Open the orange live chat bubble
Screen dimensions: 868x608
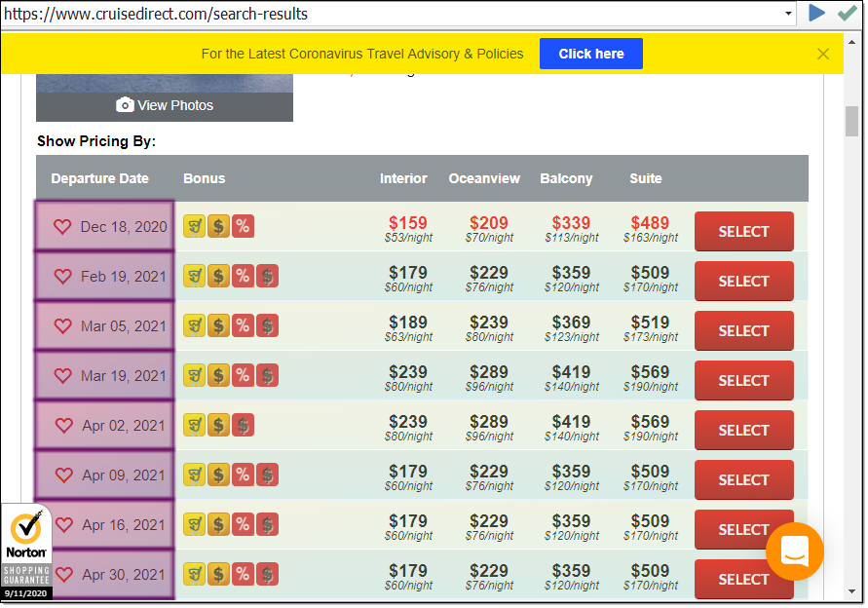[794, 551]
